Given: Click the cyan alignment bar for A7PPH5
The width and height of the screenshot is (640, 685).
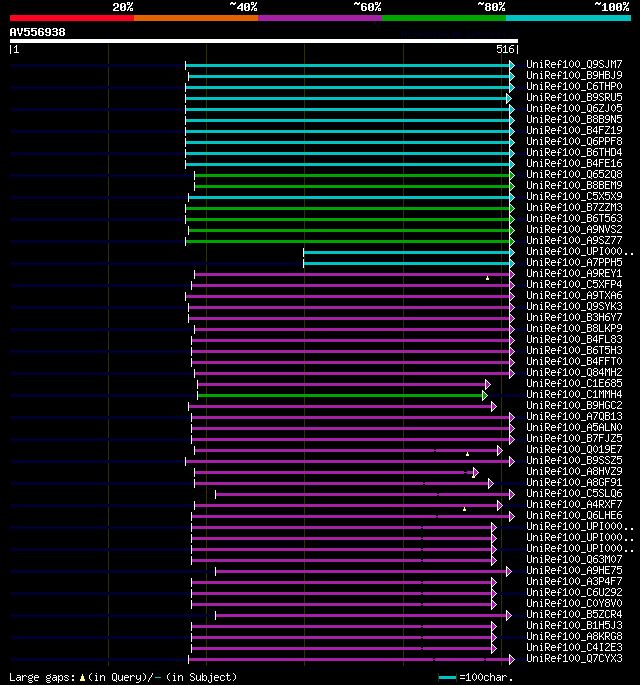Looking at the screenshot, I should [x=407, y=263].
